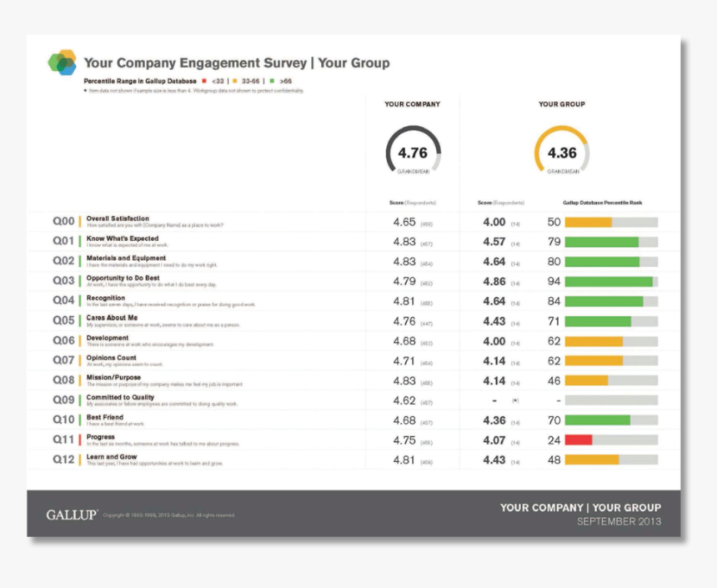Click company score 4.71 for Opinions Count

(404, 361)
